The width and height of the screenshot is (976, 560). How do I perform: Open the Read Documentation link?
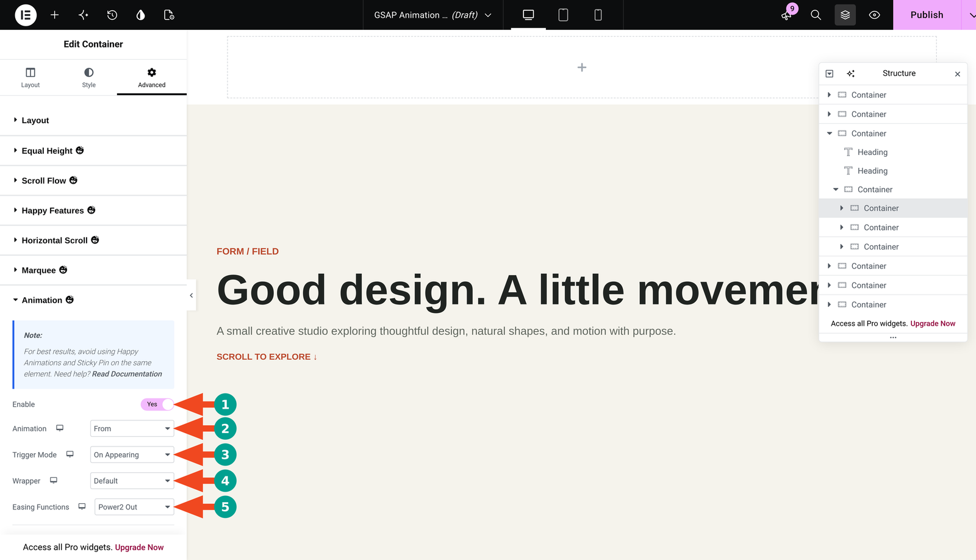[x=127, y=374]
